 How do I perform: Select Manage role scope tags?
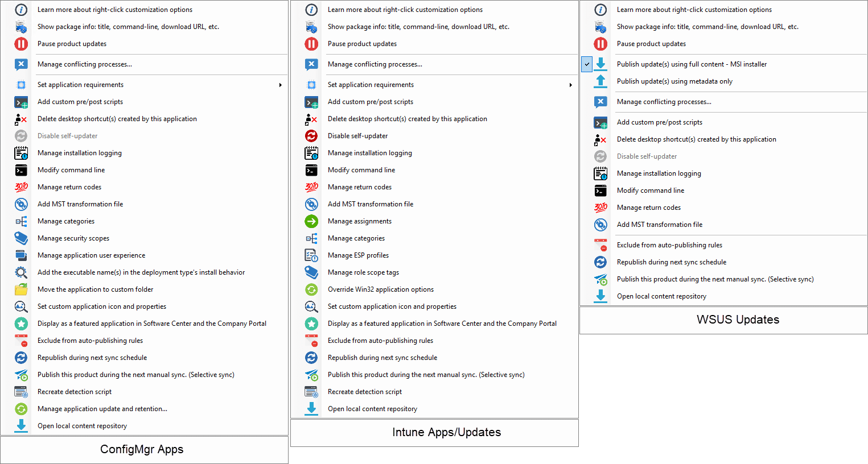363,272
